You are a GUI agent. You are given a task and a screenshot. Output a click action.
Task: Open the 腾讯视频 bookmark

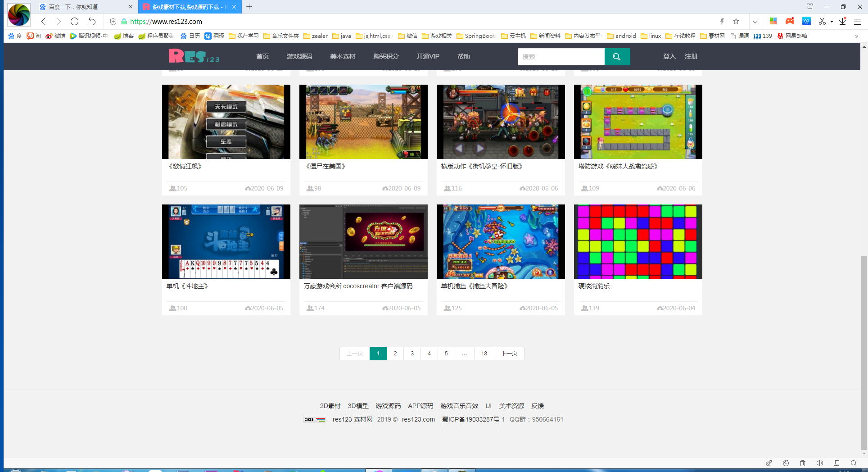pyautogui.click(x=89, y=36)
